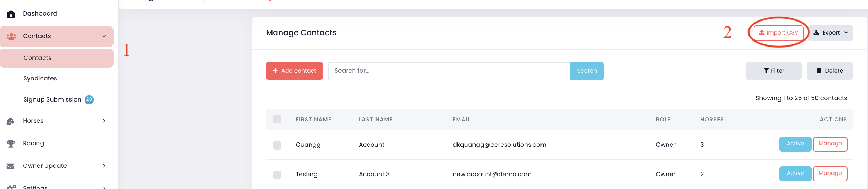Check the box for Quangg Account row
The width and height of the screenshot is (868, 189).
pos(277,145)
